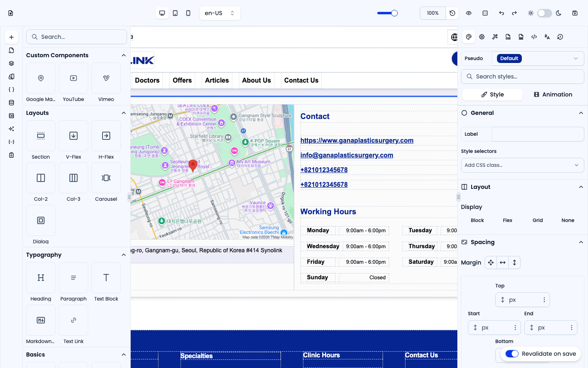Click the ganaplasticsurgery.com website link
The image size is (588, 368).
[x=357, y=141]
